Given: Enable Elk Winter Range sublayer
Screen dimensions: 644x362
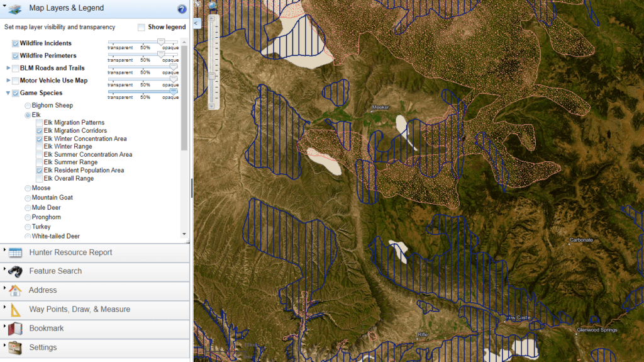Looking at the screenshot, I should 40,147.
